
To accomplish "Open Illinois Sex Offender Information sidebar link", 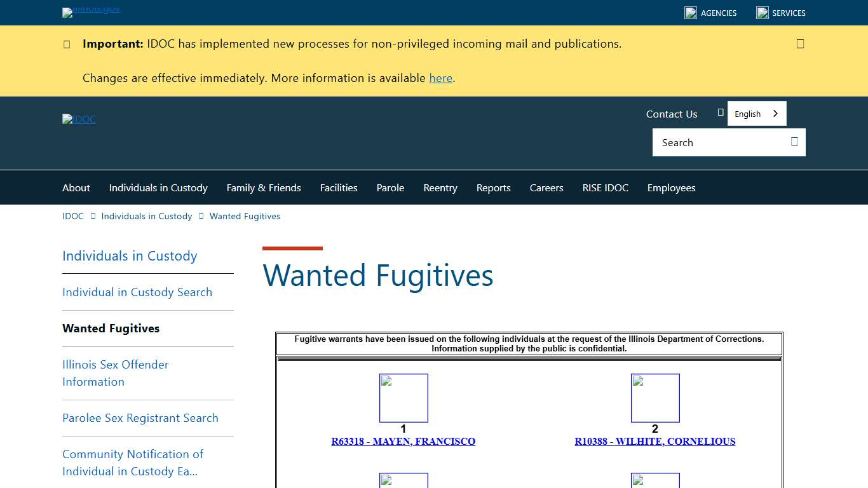I will click(115, 373).
